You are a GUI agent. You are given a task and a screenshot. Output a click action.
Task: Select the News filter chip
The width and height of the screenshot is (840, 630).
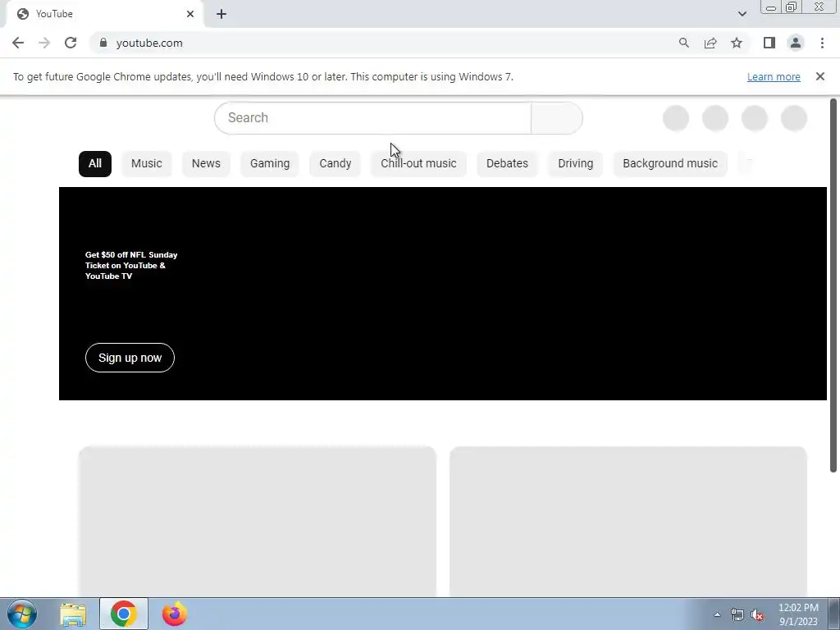(x=206, y=163)
